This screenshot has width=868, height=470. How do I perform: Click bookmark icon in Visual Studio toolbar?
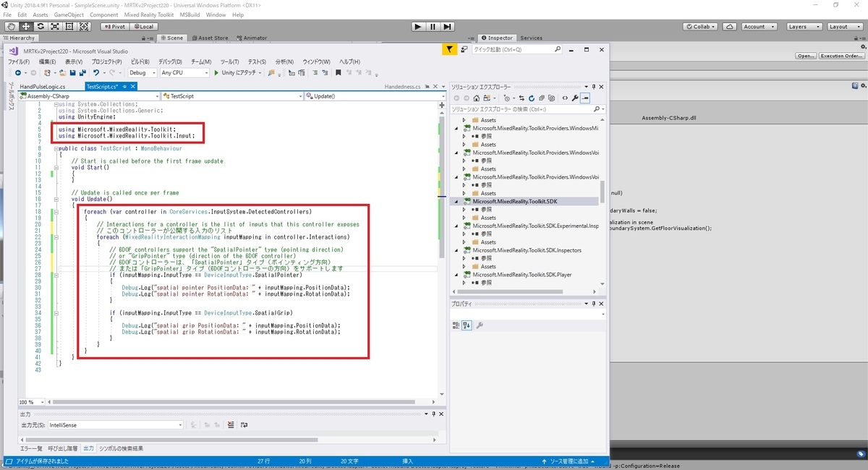click(338, 72)
